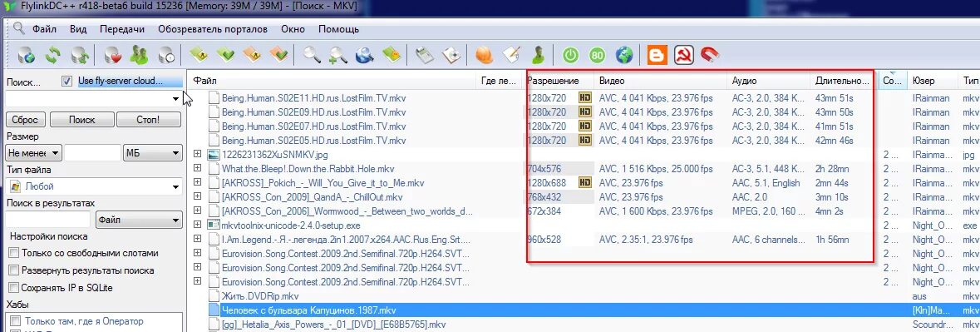
Task: Open Search Spy, the globe magnifier icon
Action: 364,56
